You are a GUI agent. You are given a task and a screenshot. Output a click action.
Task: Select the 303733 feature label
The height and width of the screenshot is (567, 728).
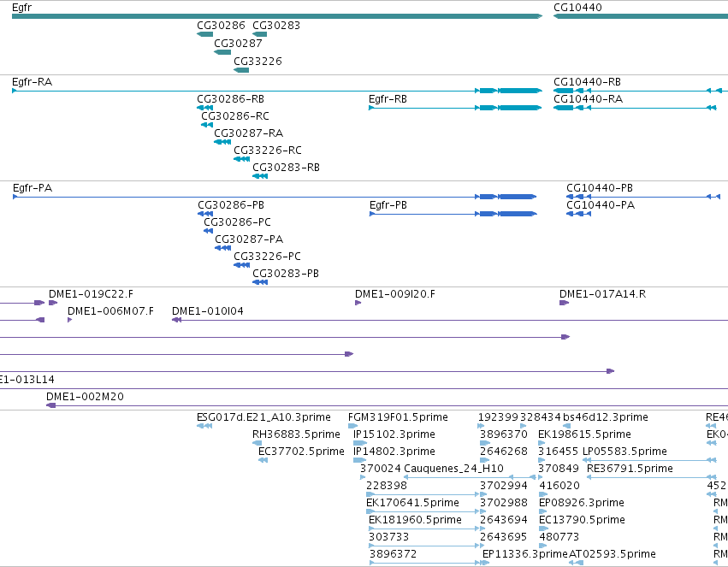[389, 537]
